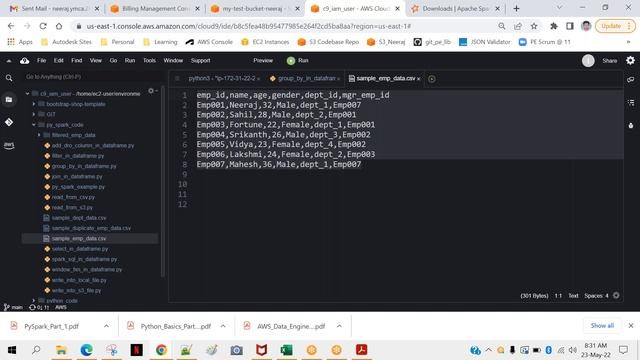This screenshot has width=640, height=360.
Task: Click the Chrome Update button
Action: coord(615,26)
